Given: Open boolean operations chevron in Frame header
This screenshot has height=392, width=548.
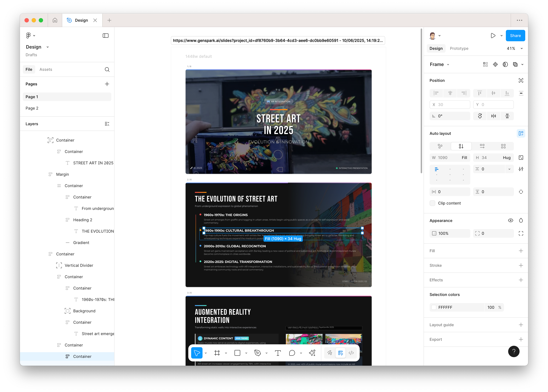Looking at the screenshot, I should point(522,64).
